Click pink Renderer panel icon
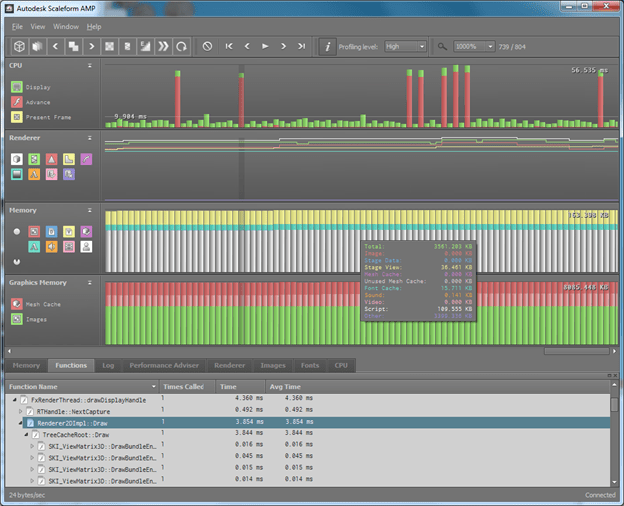 click(x=51, y=174)
